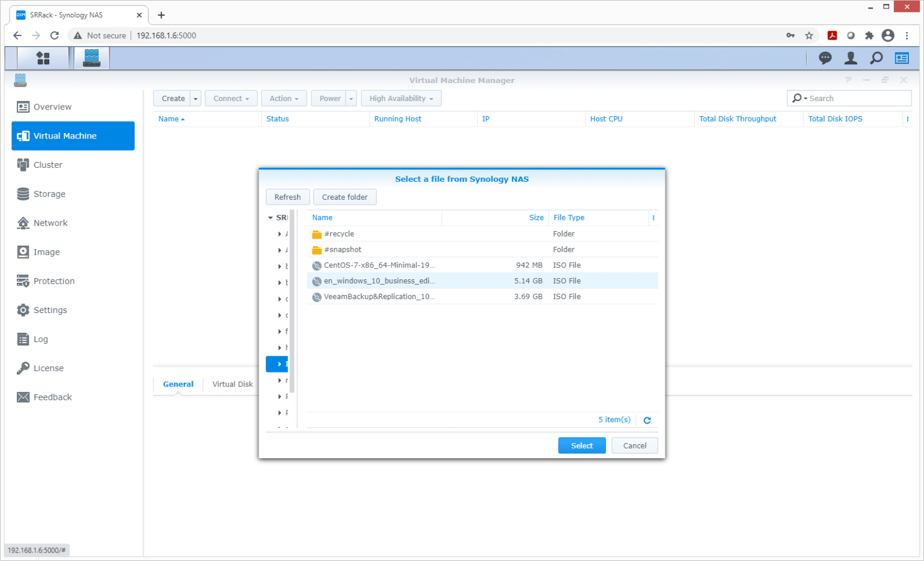Expand the highlighted folder tree node
Screen dimensions: 924x561
[280, 364]
